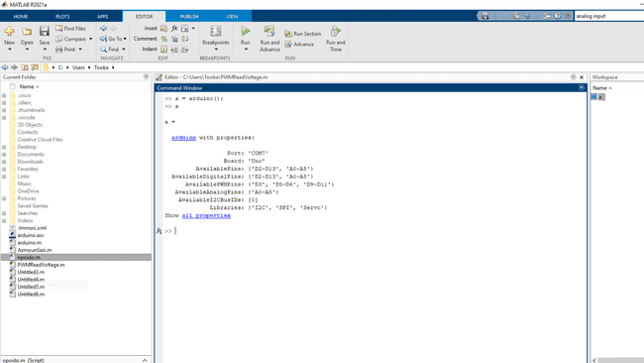Viewport: 644px width, 363px height.
Task: Open Current Folder panel actions menu
Action: (x=147, y=77)
